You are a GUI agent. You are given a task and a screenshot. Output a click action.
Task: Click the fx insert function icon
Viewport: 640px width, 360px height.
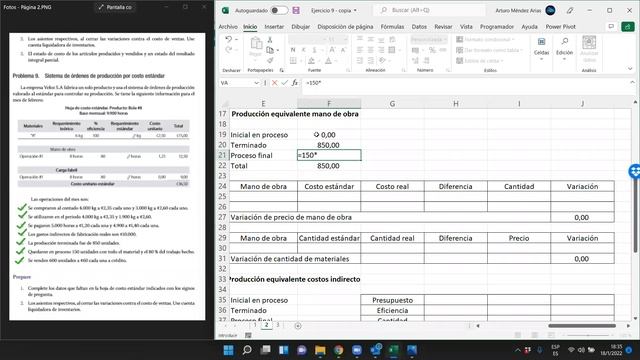[295, 83]
